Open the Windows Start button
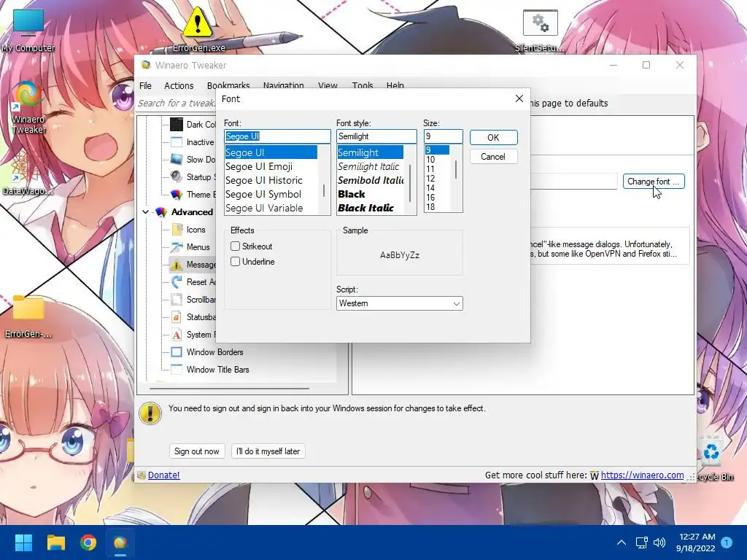Screen dimensions: 747x560 coord(23,542)
